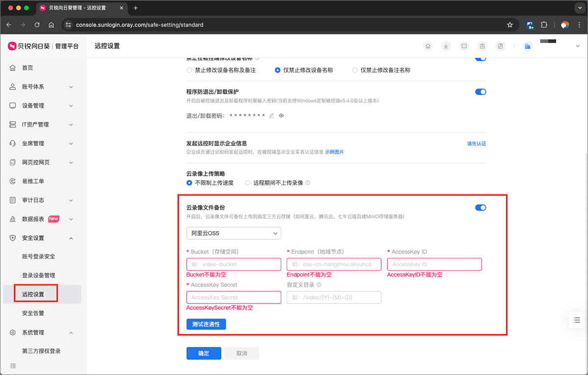This screenshot has height=375, width=588.
Task: Click the home icon in top header
Action: 428,46
